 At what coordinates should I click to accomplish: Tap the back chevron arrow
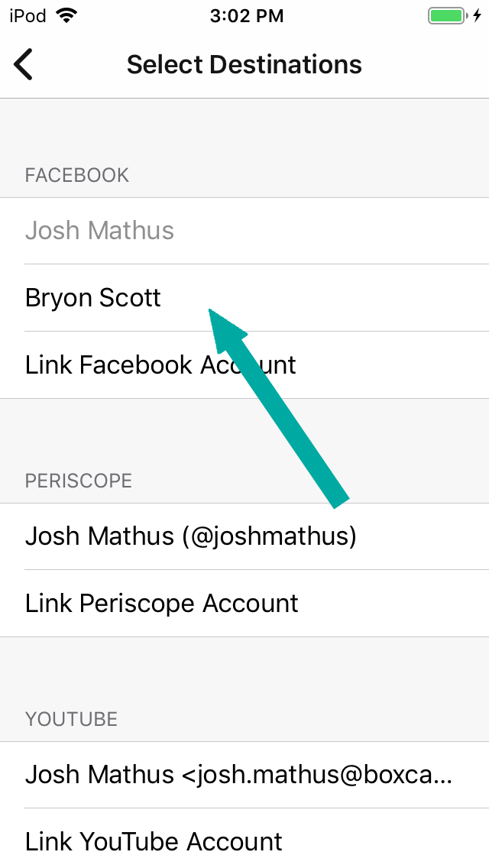(24, 64)
